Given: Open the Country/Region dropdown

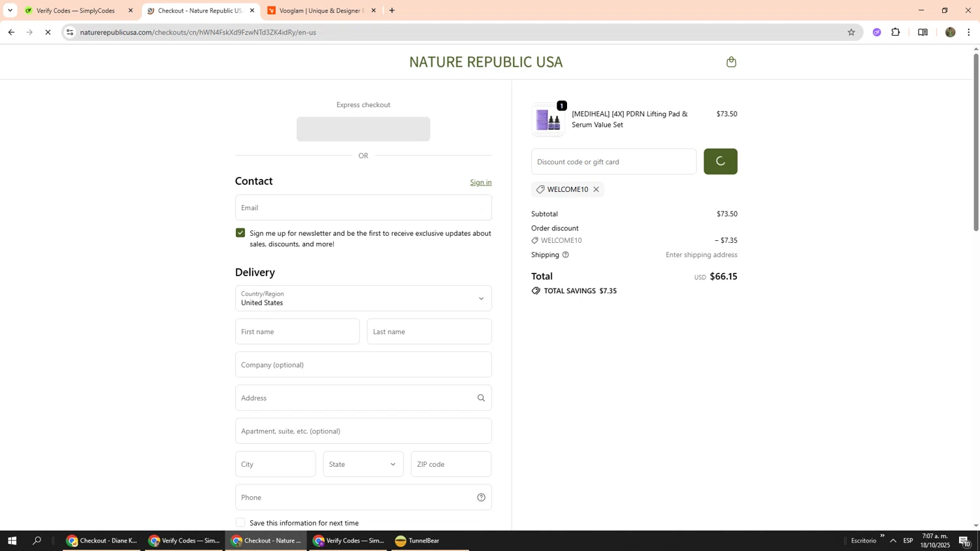Looking at the screenshot, I should [363, 298].
